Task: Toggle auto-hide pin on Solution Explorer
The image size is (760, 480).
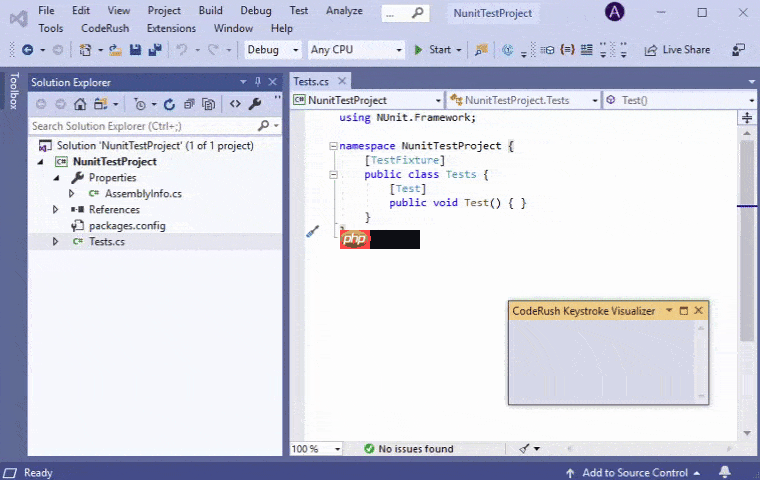Action: 258,82
